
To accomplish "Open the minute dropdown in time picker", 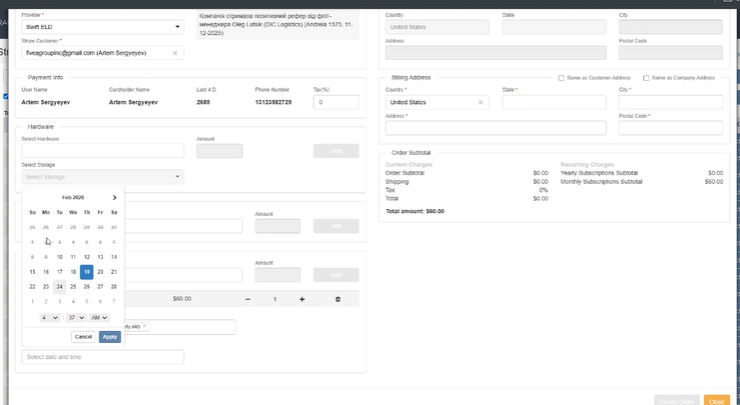I will click(x=75, y=317).
